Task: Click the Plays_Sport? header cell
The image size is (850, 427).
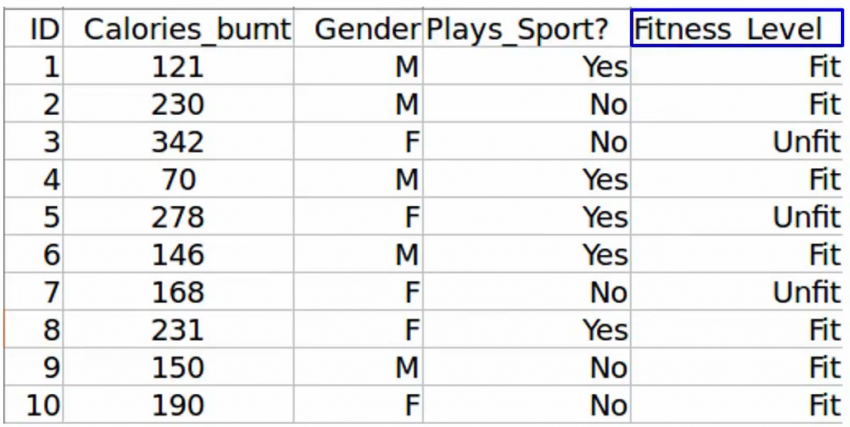Action: [x=527, y=29]
